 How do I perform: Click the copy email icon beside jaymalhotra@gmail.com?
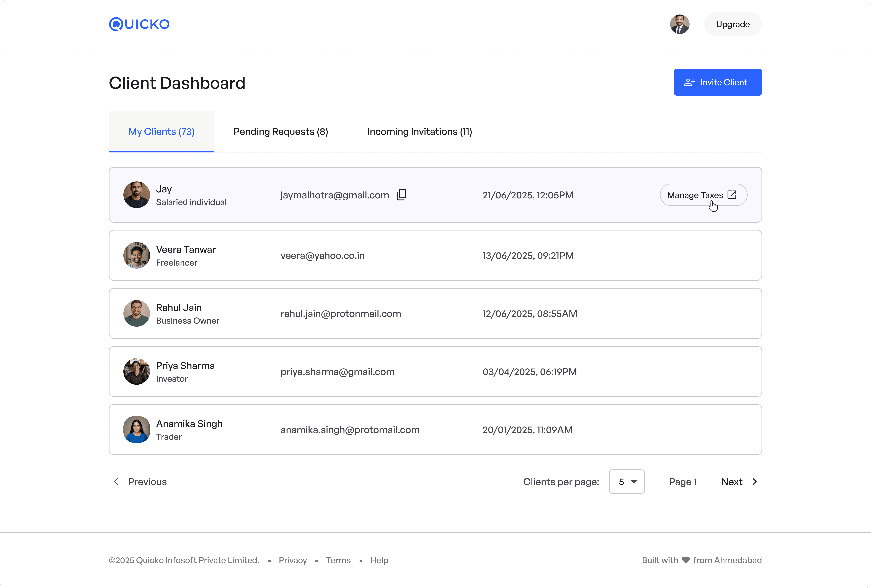point(401,195)
